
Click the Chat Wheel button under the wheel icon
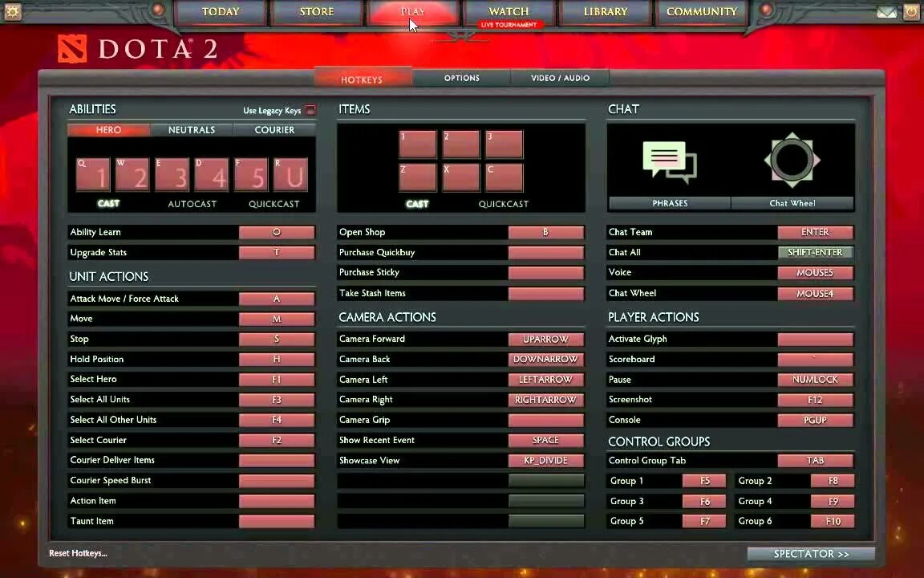tap(792, 203)
